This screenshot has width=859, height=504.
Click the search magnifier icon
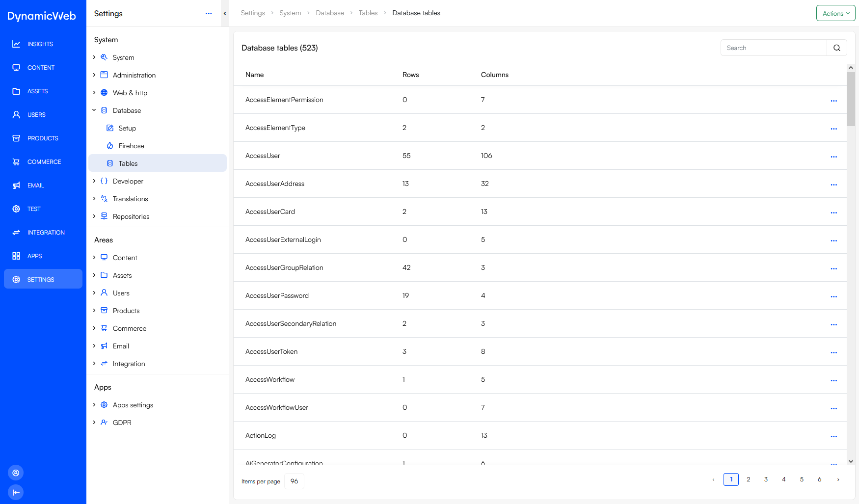point(837,48)
